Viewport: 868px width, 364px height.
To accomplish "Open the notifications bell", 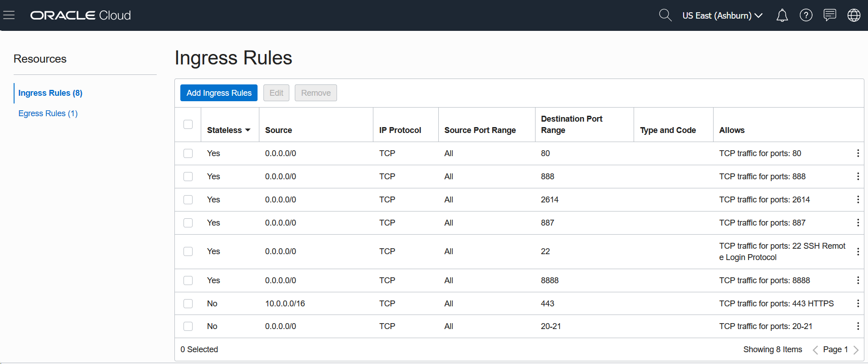I will pos(782,15).
